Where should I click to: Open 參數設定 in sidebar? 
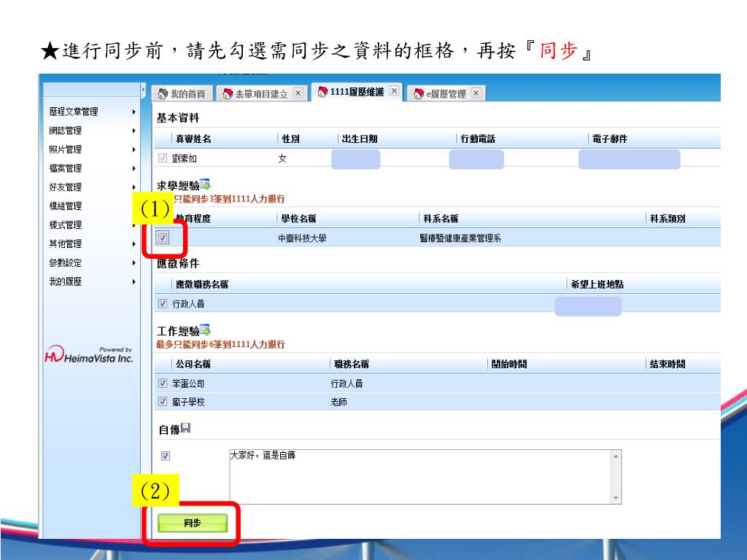click(x=65, y=262)
